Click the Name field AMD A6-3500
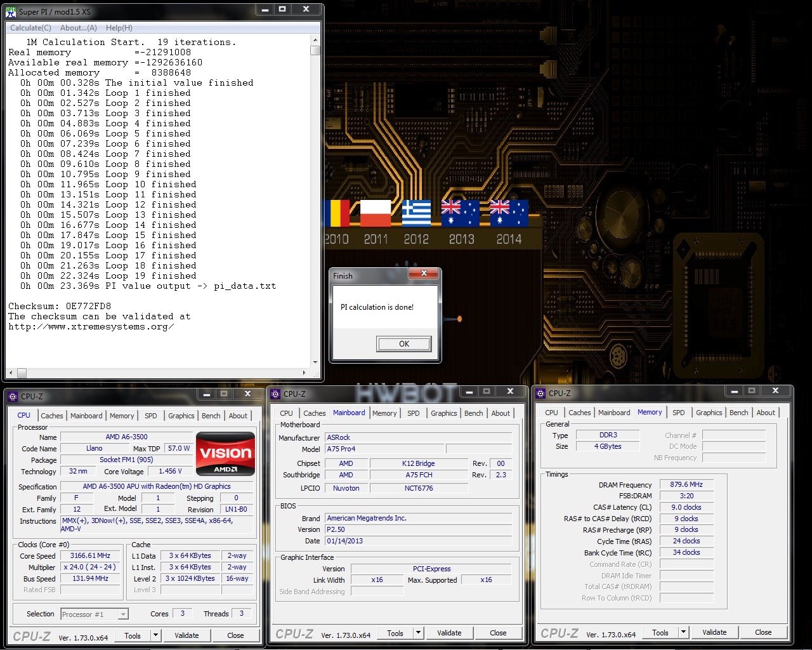The width and height of the screenshot is (812, 650). pyautogui.click(x=126, y=437)
